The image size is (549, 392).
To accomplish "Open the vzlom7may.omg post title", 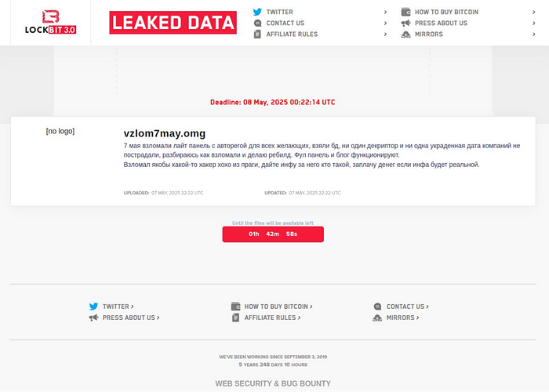I will pyautogui.click(x=164, y=133).
